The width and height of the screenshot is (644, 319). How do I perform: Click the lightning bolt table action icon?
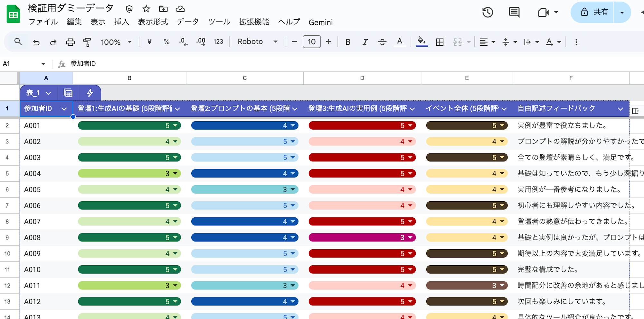90,93
